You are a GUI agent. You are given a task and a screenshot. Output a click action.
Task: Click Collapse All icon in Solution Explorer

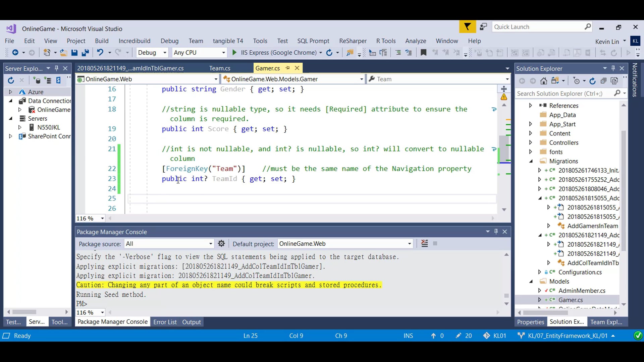[x=603, y=81]
